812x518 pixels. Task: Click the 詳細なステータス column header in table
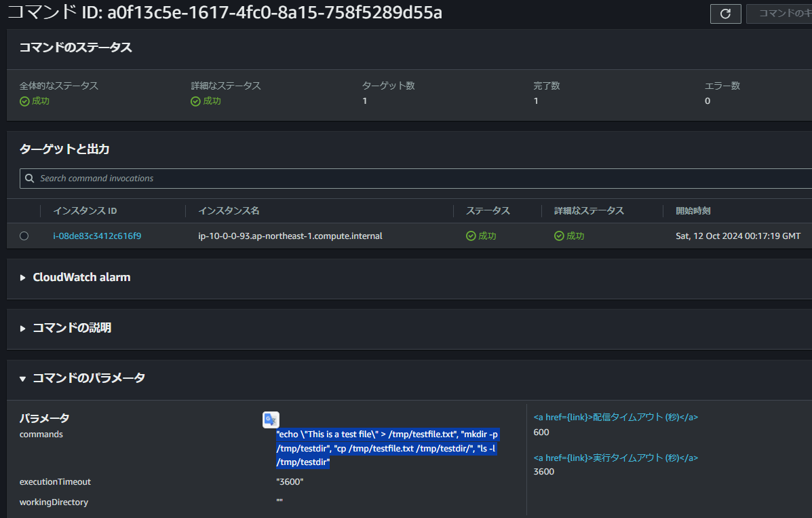[589, 211]
